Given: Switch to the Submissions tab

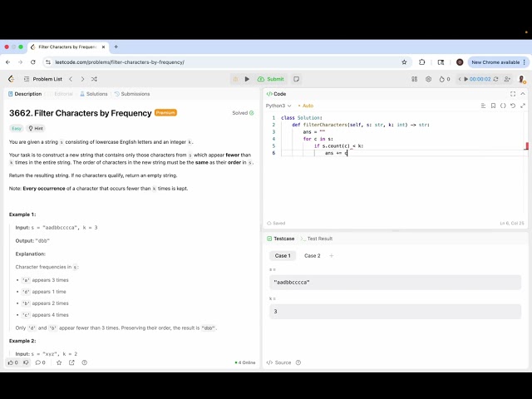Looking at the screenshot, I should pyautogui.click(x=132, y=94).
